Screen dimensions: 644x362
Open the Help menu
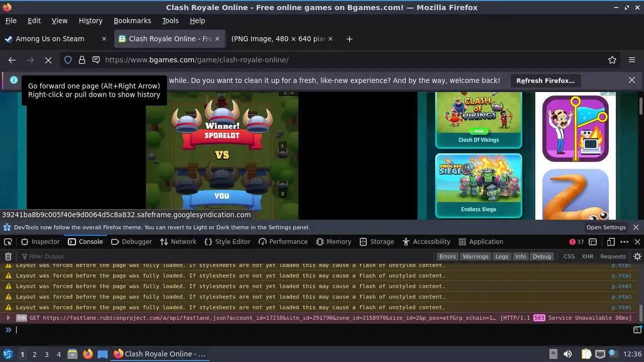pyautogui.click(x=197, y=21)
